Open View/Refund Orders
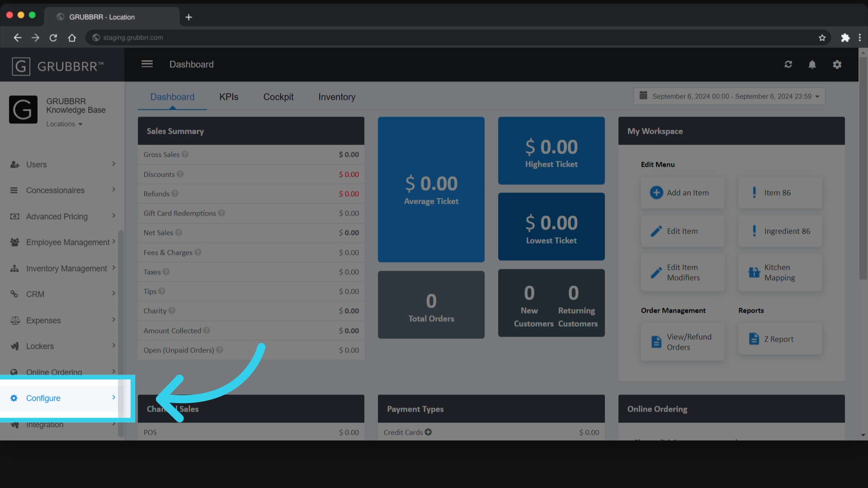Image resolution: width=868 pixels, height=488 pixels. coord(683,342)
